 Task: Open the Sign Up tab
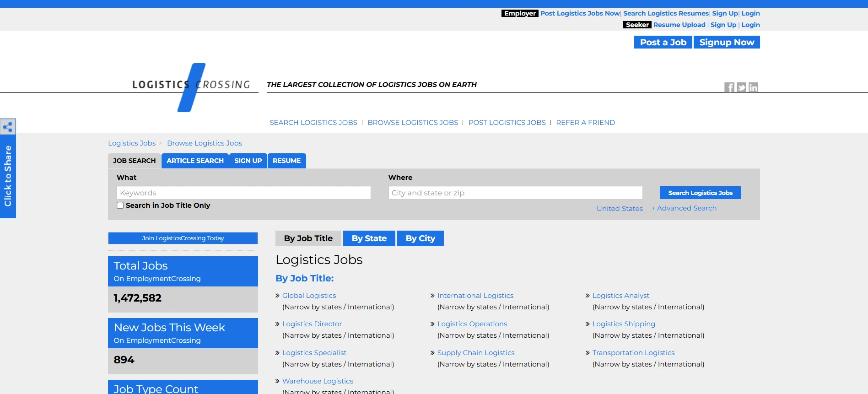[x=248, y=161]
